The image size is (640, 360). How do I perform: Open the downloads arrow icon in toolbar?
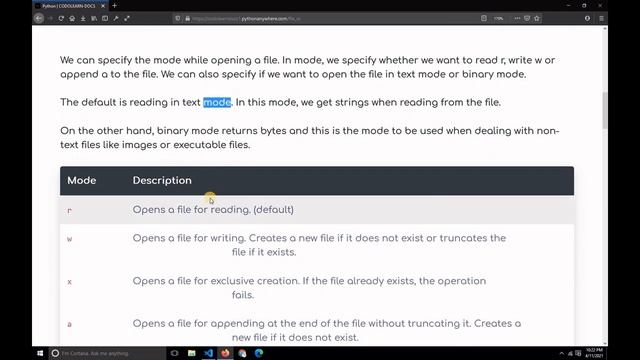pyautogui.click(x=83, y=18)
